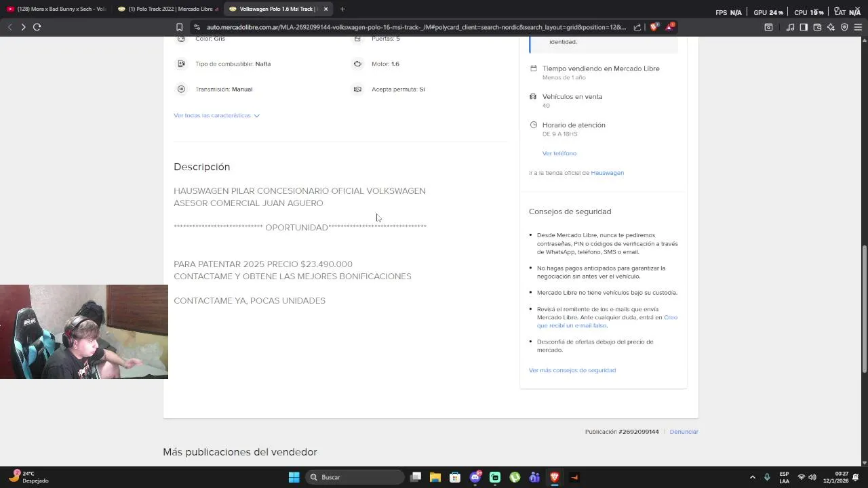Screen dimensions: 868x488
Task: Click Más publicaciones del vendedor heading
Action: click(239, 452)
